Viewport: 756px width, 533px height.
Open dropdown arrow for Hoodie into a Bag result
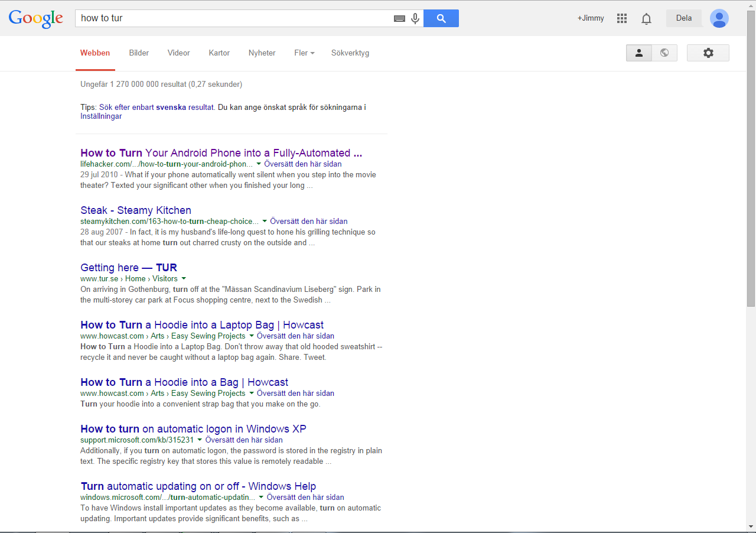(x=252, y=393)
